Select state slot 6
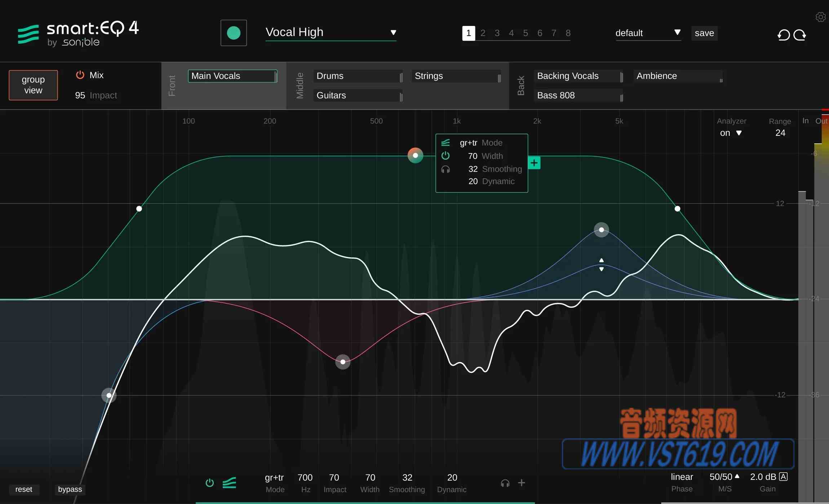The image size is (829, 504). tap(540, 33)
